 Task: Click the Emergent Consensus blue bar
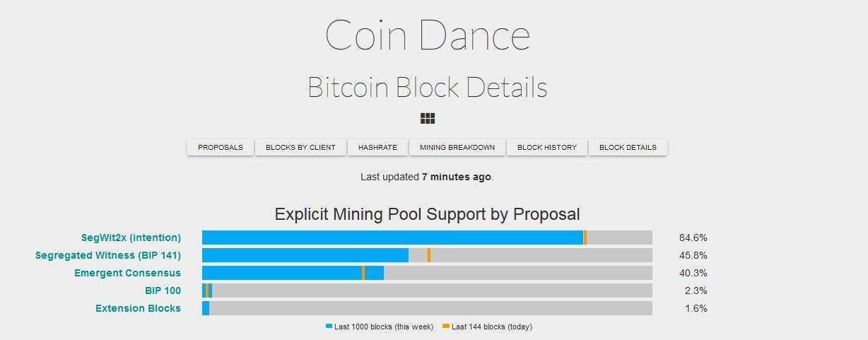tap(293, 273)
